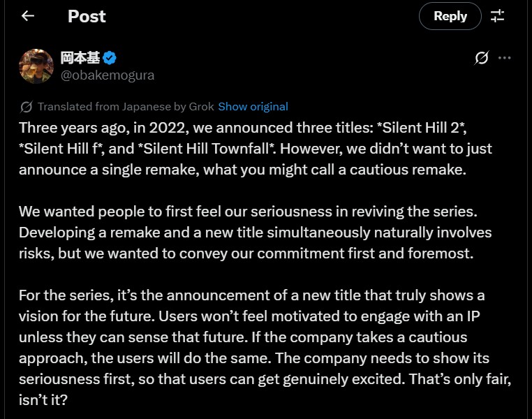Click the Reply button

pyautogui.click(x=450, y=16)
